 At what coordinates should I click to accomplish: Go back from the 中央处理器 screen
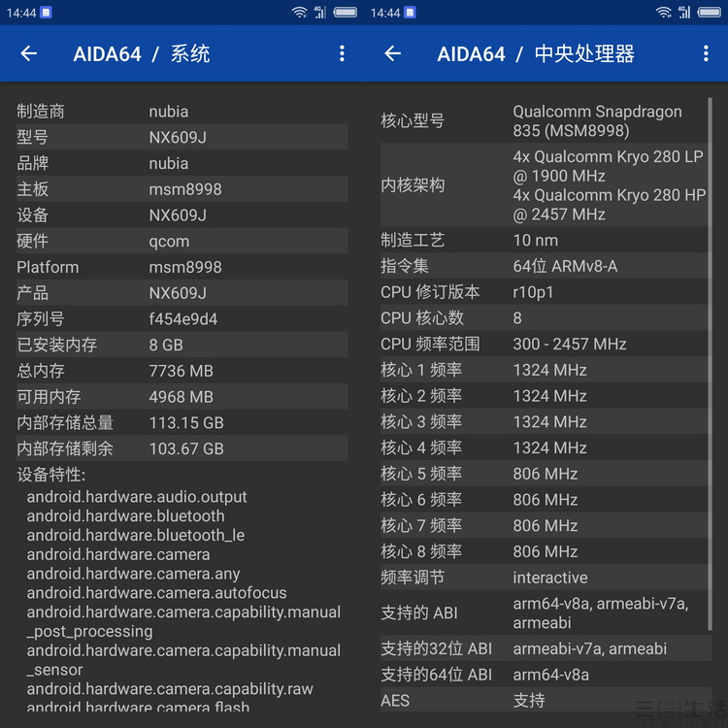click(393, 53)
